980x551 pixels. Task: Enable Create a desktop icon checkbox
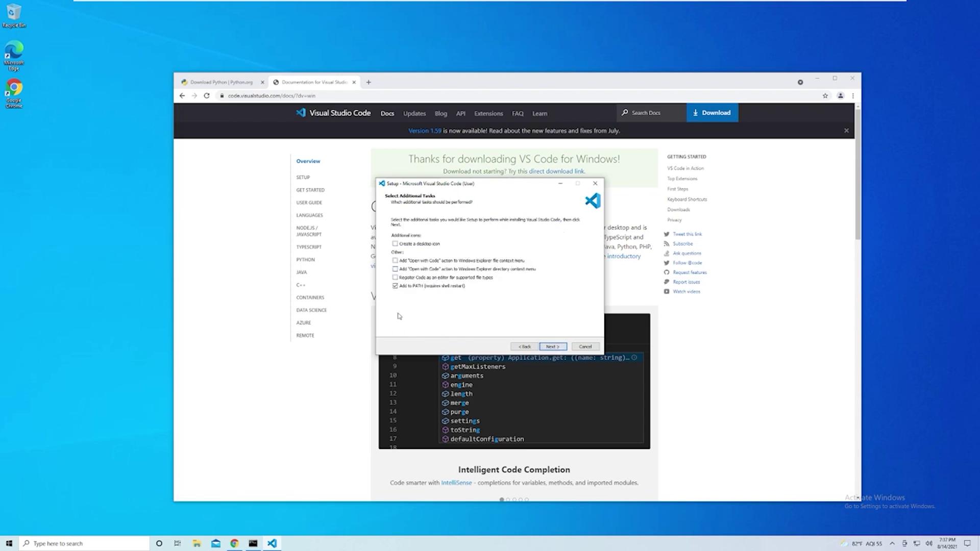point(395,244)
